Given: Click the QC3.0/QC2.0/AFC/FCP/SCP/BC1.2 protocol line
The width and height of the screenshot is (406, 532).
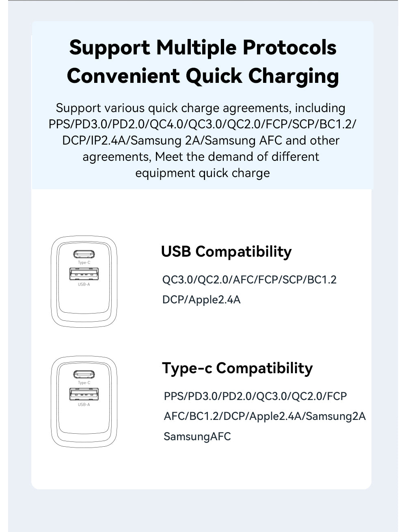Looking at the screenshot, I should (x=249, y=280).
